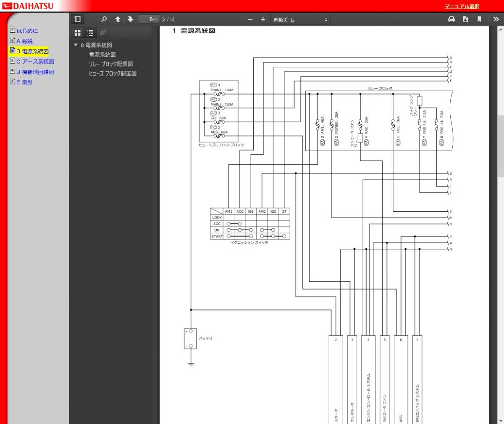Open the C アース系統図 link
Screen dimensions: 504x424
tap(35, 61)
